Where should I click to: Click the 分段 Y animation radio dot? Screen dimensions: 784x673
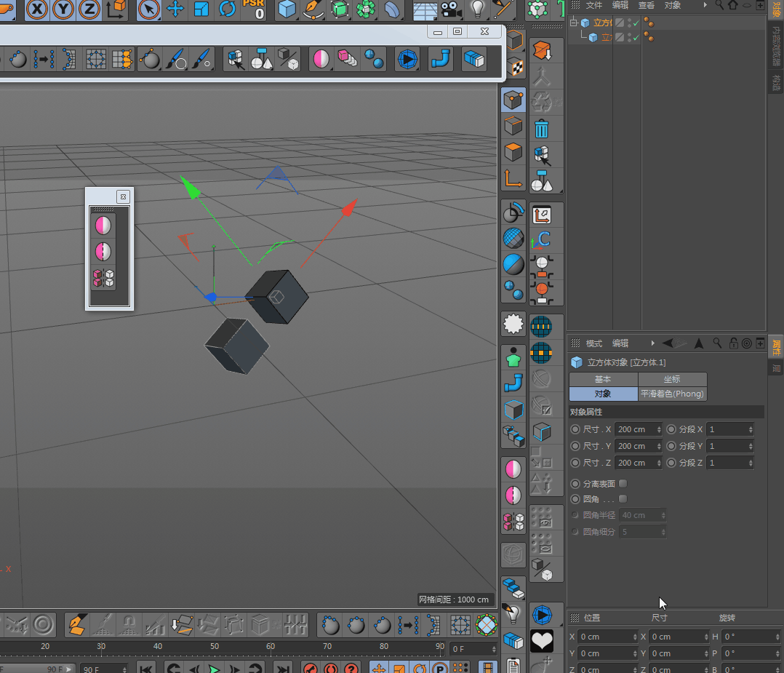pyautogui.click(x=671, y=446)
